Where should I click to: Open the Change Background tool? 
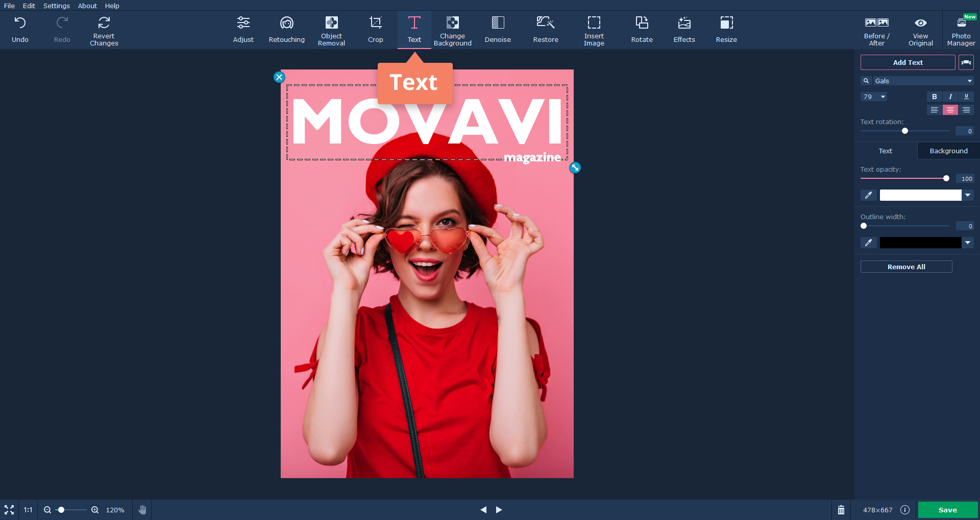click(453, 31)
